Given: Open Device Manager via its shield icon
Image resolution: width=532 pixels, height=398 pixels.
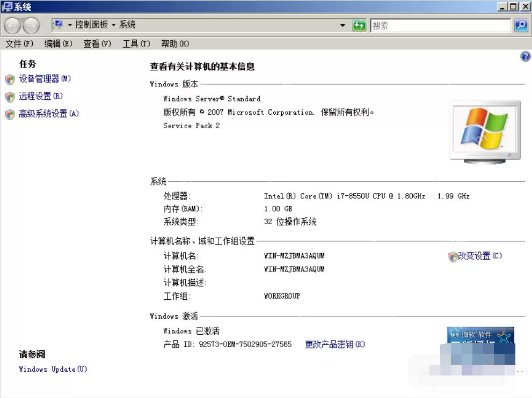Looking at the screenshot, I should click(10, 79).
